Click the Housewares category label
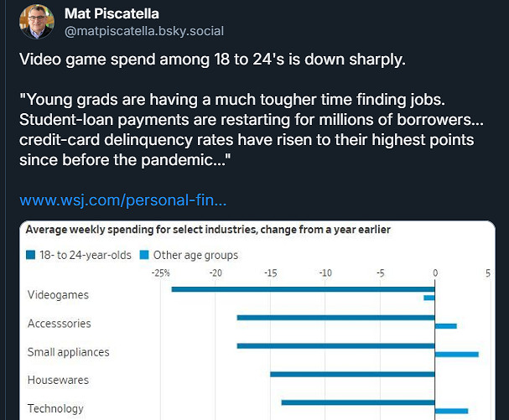Viewport: 509px width, 420px height. [58, 380]
